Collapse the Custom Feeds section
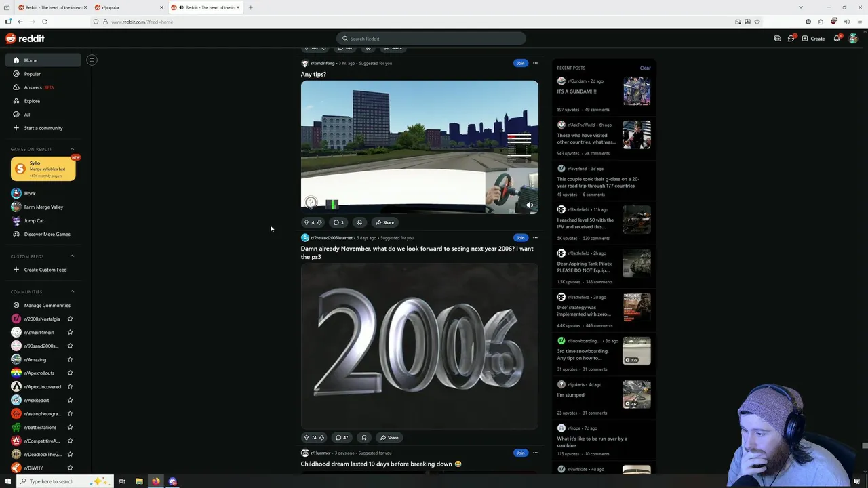 [73, 256]
